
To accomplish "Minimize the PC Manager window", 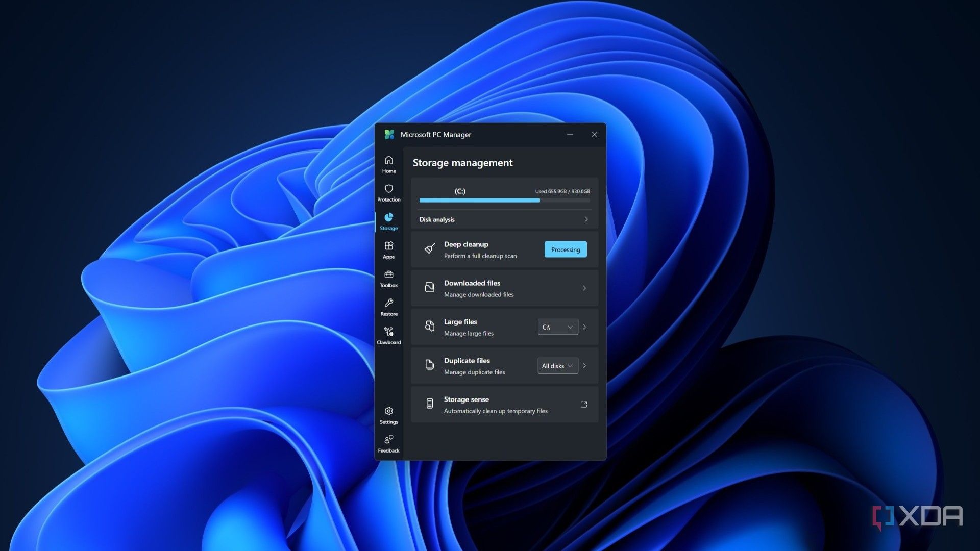I will [x=570, y=135].
